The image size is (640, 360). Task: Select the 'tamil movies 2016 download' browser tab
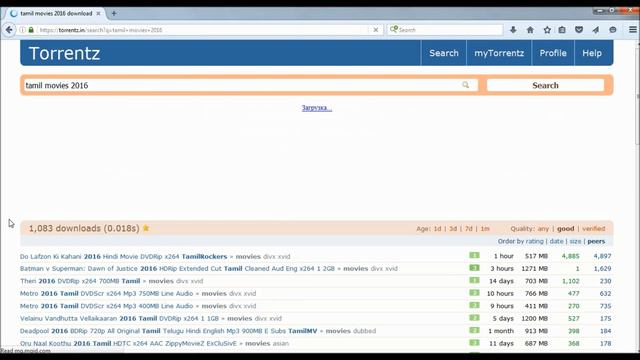pyautogui.click(x=56, y=13)
